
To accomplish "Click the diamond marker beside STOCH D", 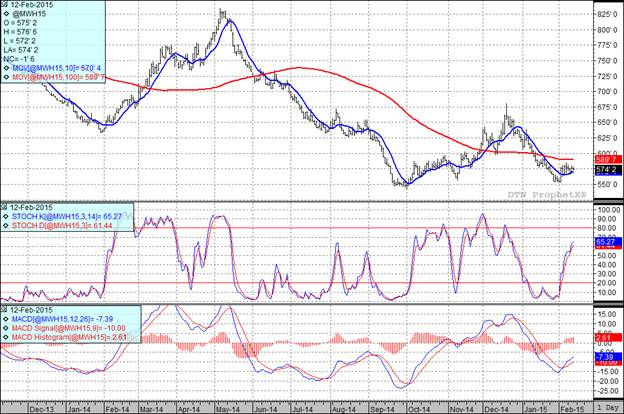I will (6, 226).
